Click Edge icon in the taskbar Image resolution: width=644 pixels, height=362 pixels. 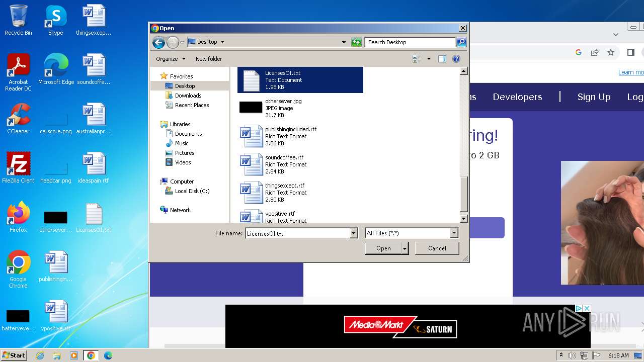108,355
